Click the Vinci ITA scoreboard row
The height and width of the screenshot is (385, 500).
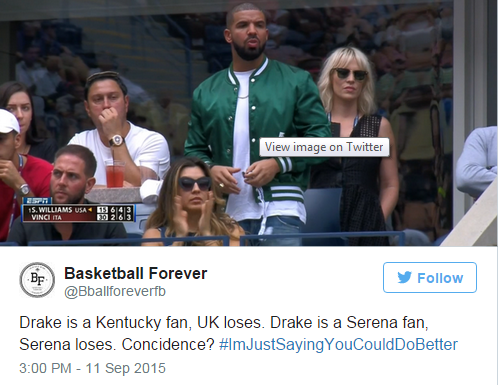tap(78, 217)
